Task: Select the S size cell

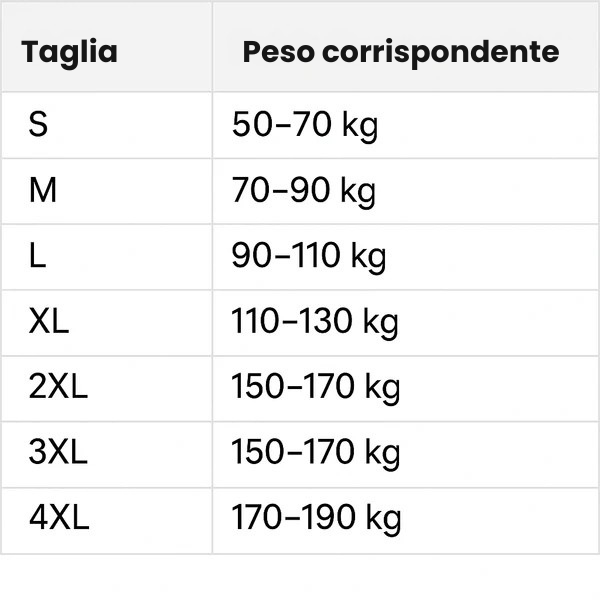Action: [38, 125]
